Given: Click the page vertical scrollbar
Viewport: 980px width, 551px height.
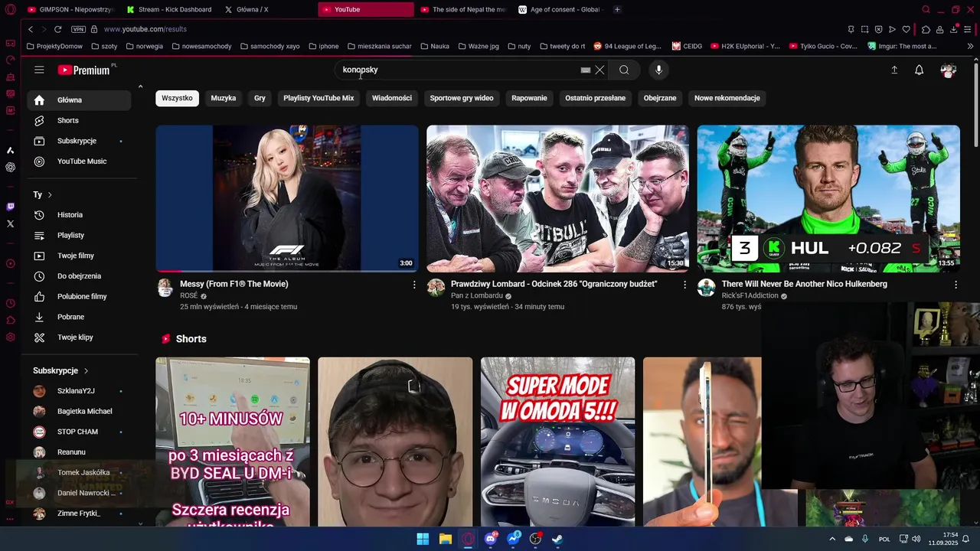Looking at the screenshot, I should 975,103.
